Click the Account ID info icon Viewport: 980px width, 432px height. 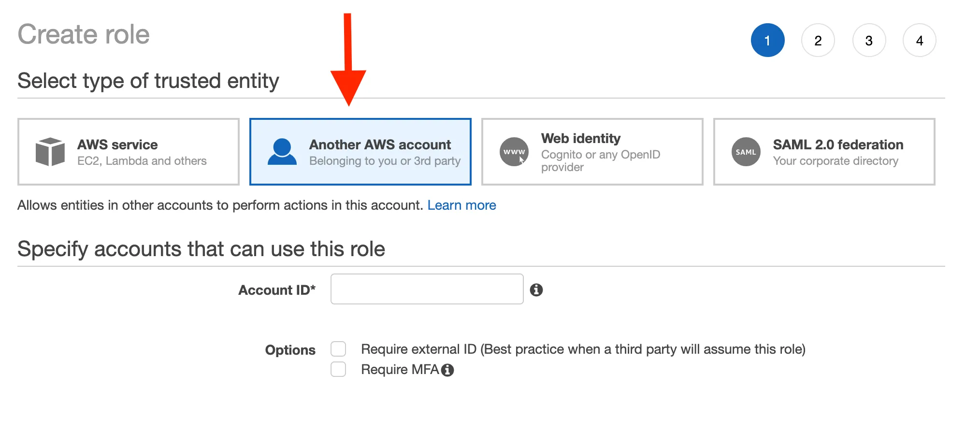tap(536, 290)
